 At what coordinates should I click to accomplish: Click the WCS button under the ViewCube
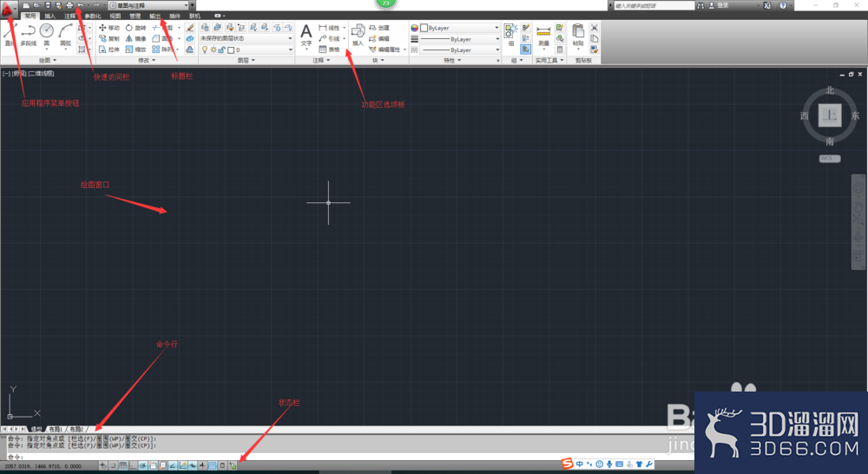click(829, 158)
